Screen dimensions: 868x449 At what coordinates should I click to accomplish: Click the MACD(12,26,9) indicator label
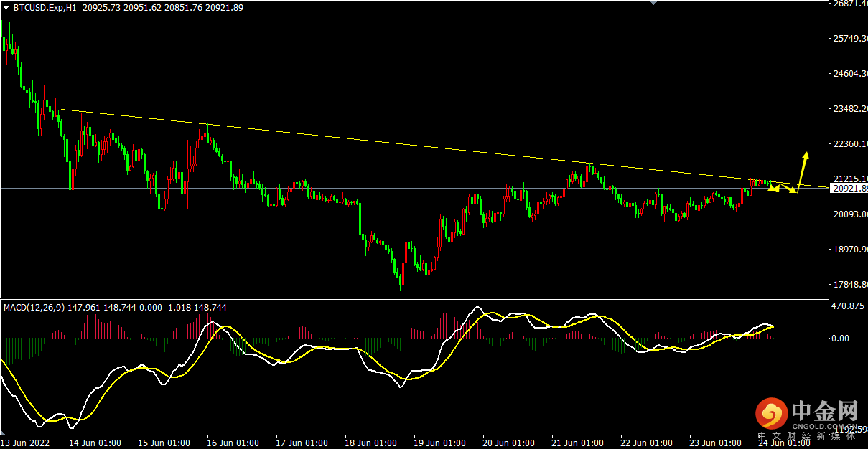click(33, 307)
